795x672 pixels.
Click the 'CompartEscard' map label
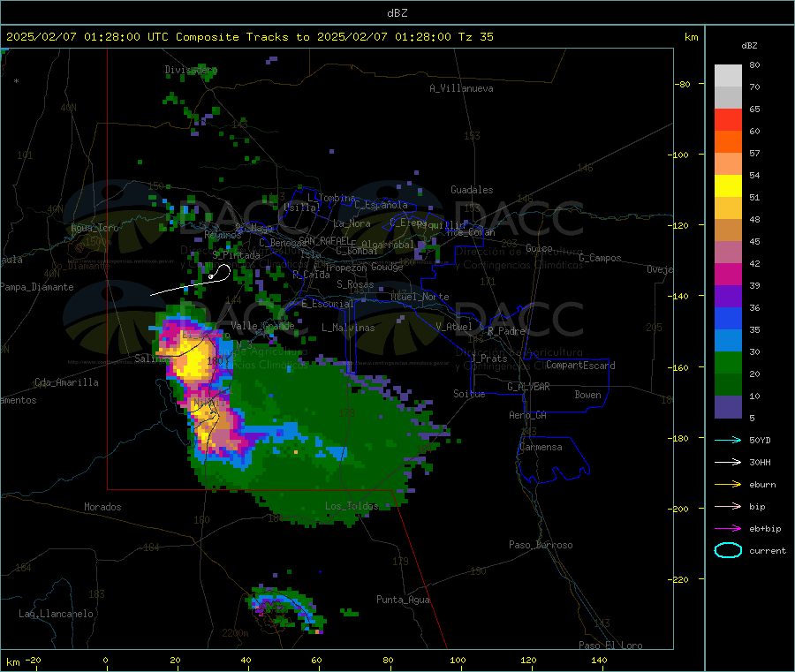point(580,366)
